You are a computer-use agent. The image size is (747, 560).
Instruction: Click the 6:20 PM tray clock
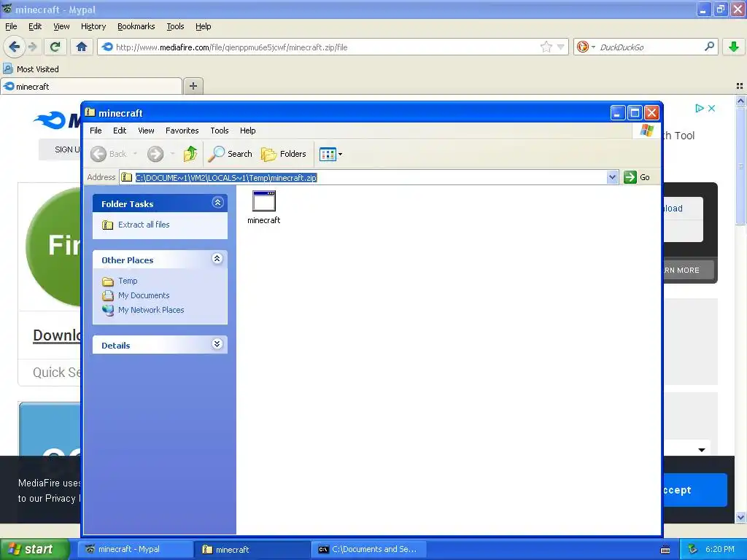pos(720,549)
